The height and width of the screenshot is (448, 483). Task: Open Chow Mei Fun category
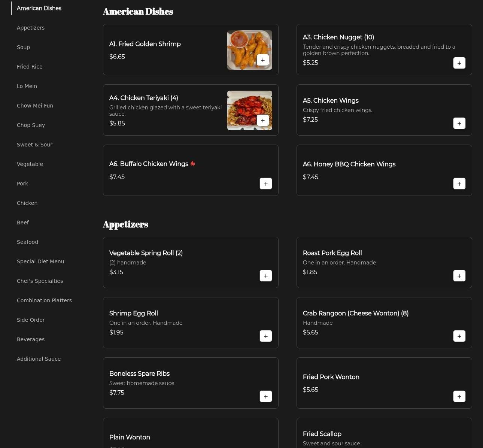35,106
